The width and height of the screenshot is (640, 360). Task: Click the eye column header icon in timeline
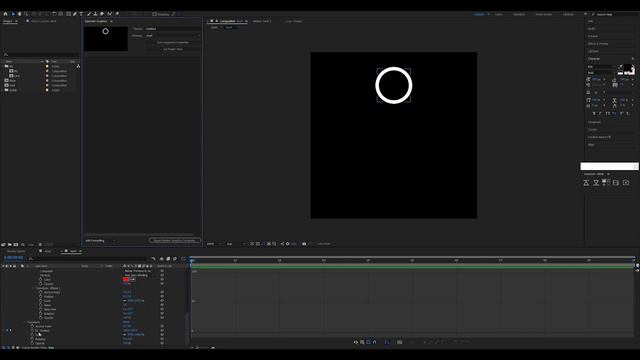3,266
